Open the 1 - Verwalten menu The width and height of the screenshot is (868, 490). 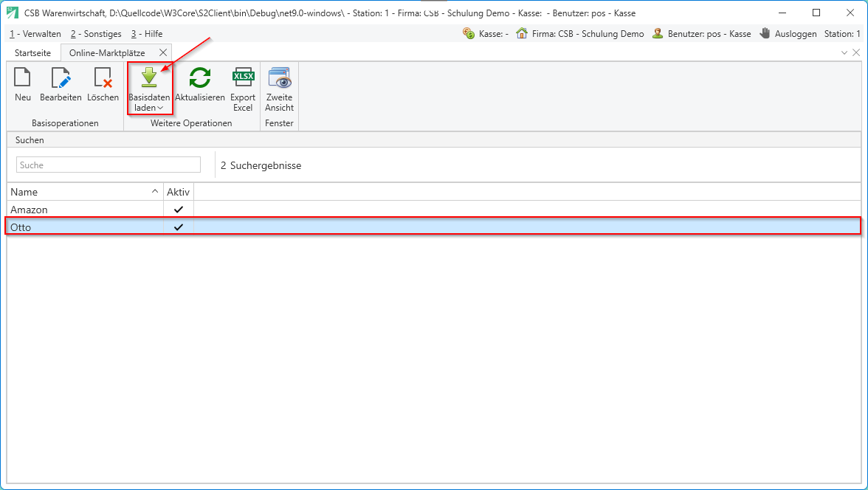click(35, 34)
